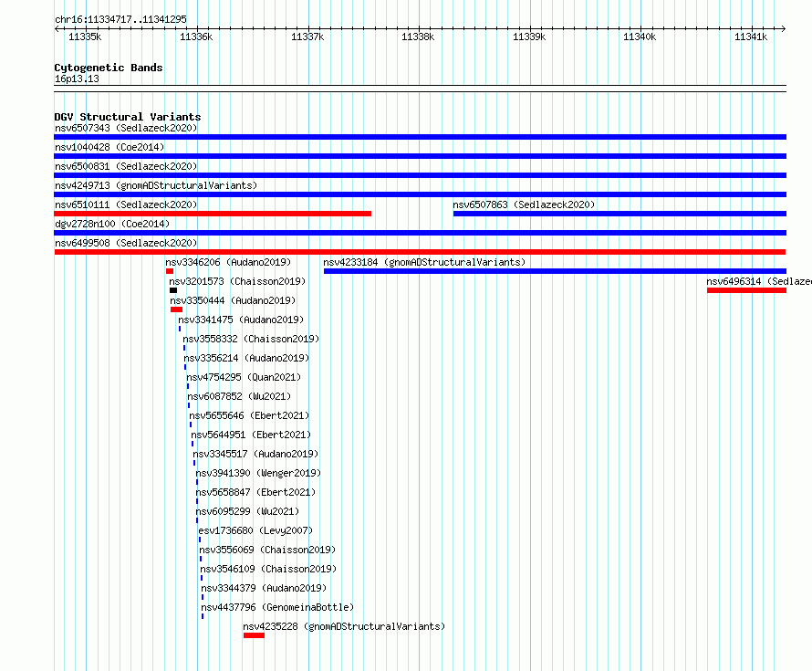Select the red bar under nsv4235228
This screenshot has width=812, height=671.
[x=254, y=635]
